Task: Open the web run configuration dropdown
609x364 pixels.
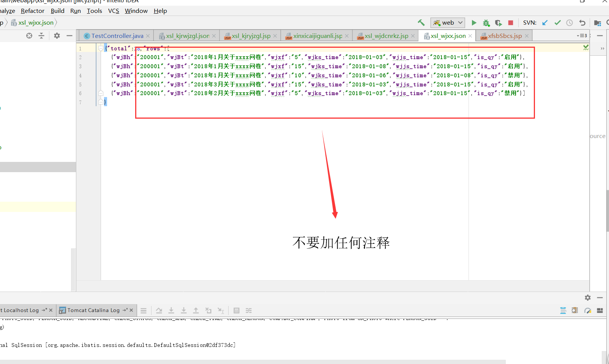Action: (x=459, y=22)
